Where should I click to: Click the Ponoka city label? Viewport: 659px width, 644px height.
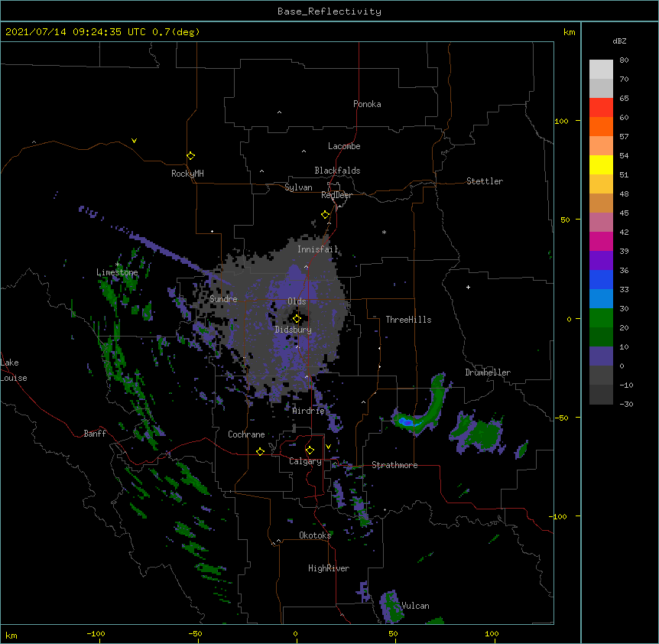pos(367,104)
